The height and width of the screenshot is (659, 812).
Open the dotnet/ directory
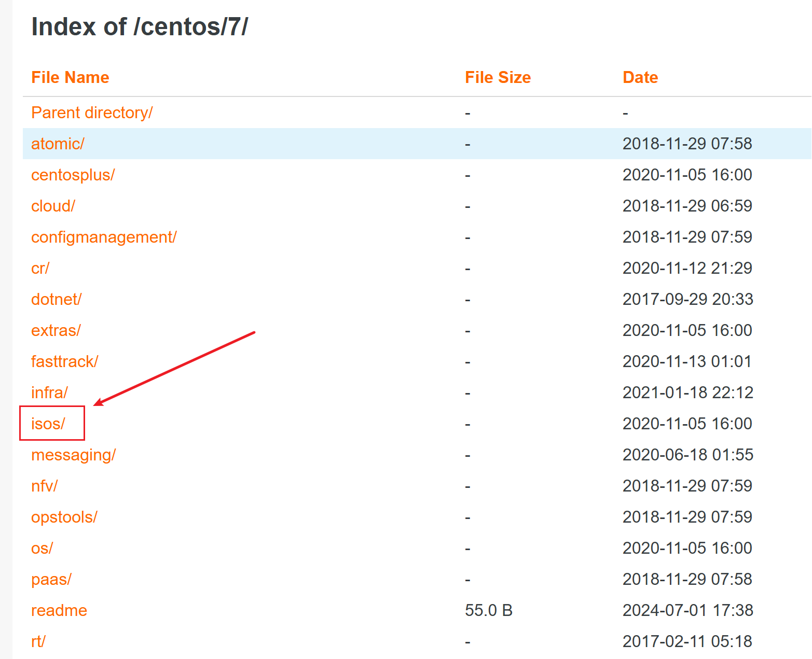point(56,299)
